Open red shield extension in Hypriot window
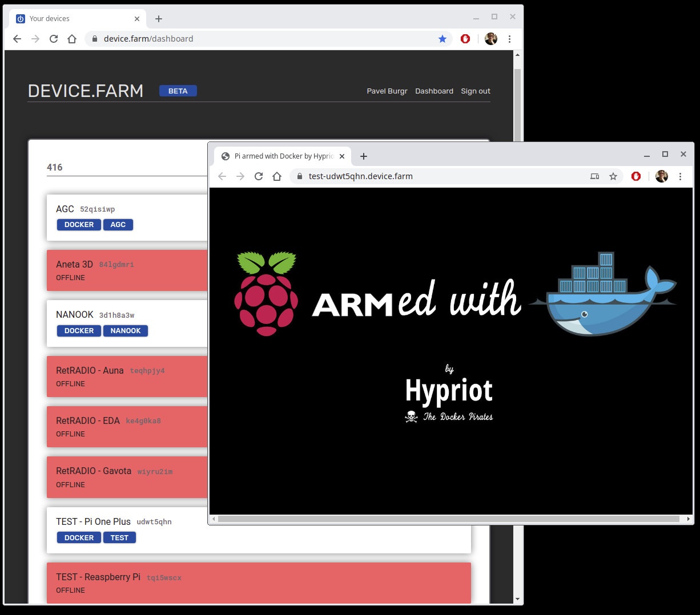This screenshot has width=700, height=615. point(636,176)
